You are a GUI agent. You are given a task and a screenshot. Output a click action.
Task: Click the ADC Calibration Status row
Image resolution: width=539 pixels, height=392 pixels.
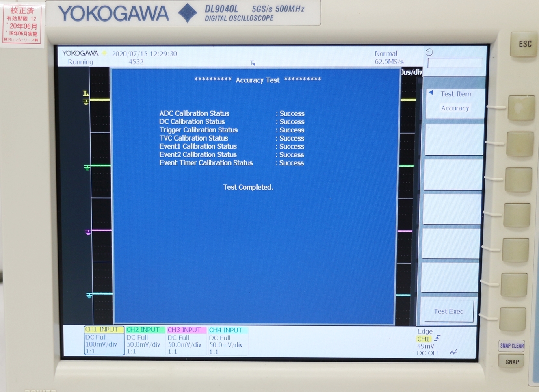pyautogui.click(x=232, y=113)
